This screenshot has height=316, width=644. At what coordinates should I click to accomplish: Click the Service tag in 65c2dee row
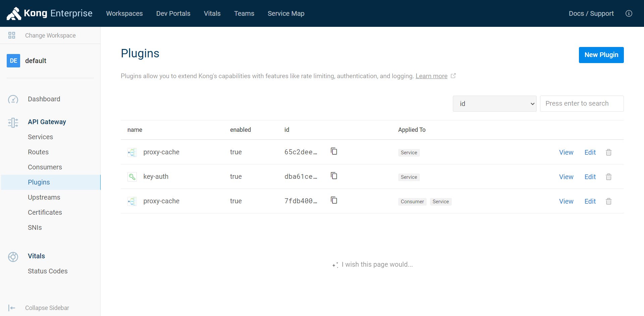point(409,153)
